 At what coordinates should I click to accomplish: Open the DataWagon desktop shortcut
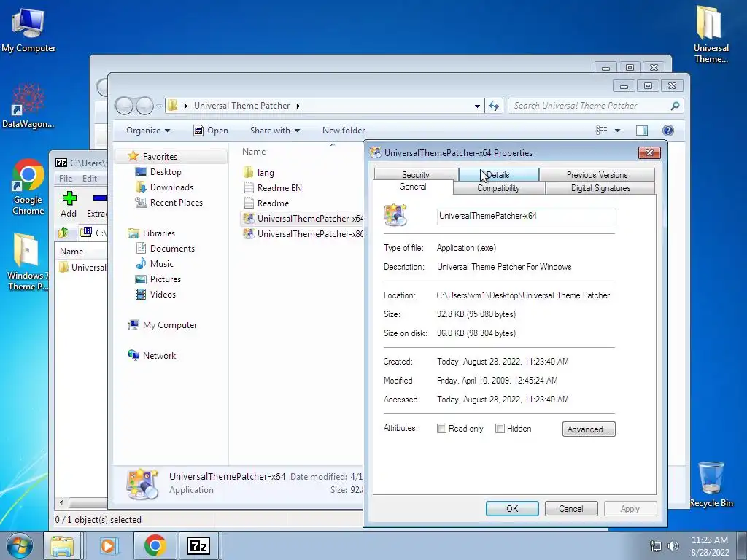tap(28, 106)
